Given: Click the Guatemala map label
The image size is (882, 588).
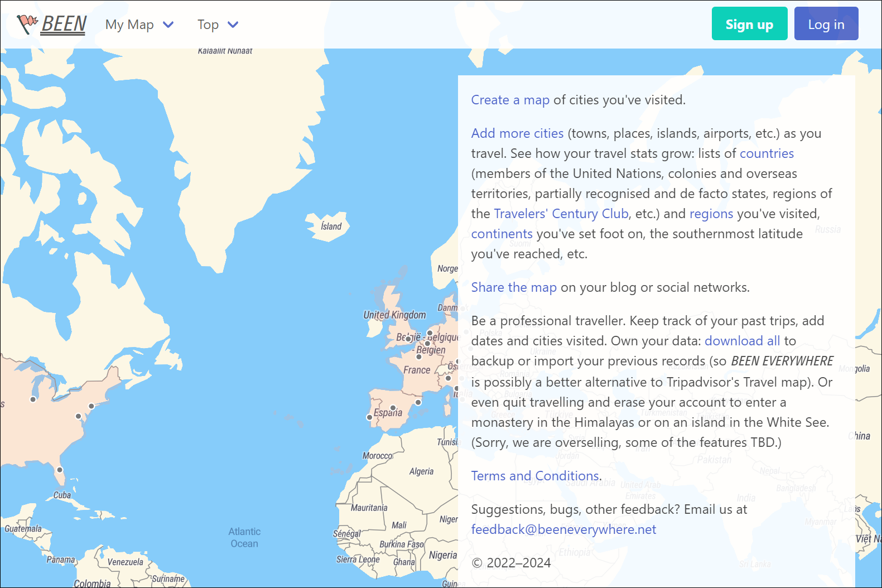Looking at the screenshot, I should pyautogui.click(x=23, y=528).
